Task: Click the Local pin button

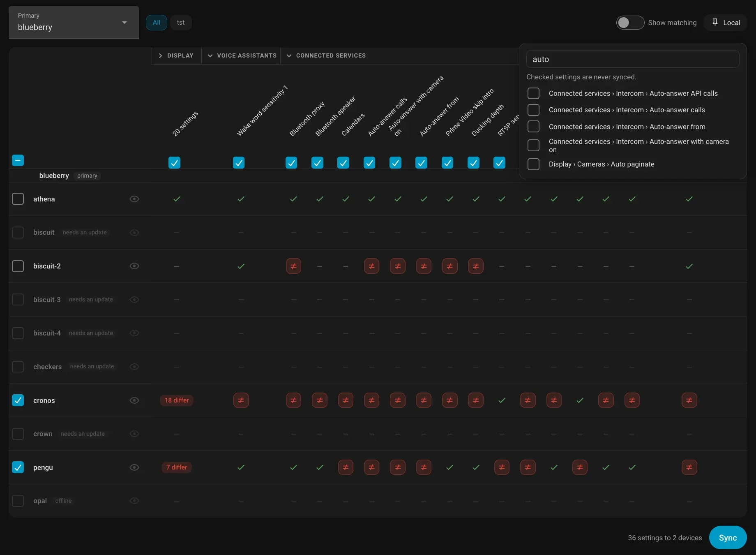Action: coord(726,23)
